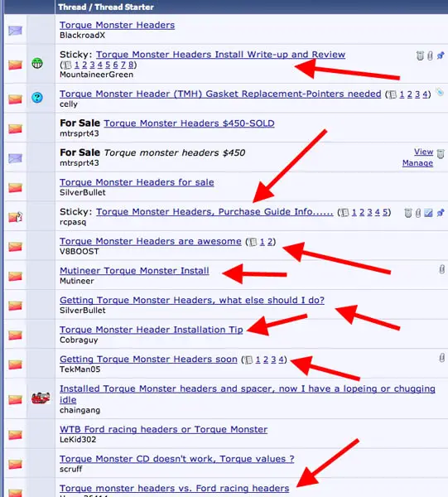448x497 pixels.
Task: Go to page 4 of Gasket Replacement thread
Action: coord(425,94)
